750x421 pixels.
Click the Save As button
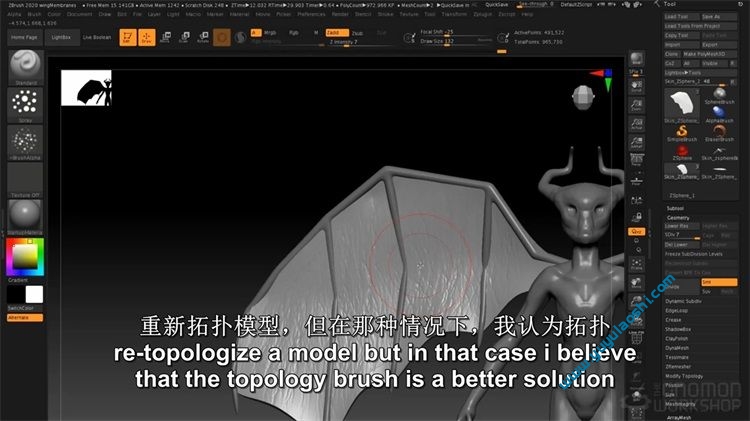719,17
